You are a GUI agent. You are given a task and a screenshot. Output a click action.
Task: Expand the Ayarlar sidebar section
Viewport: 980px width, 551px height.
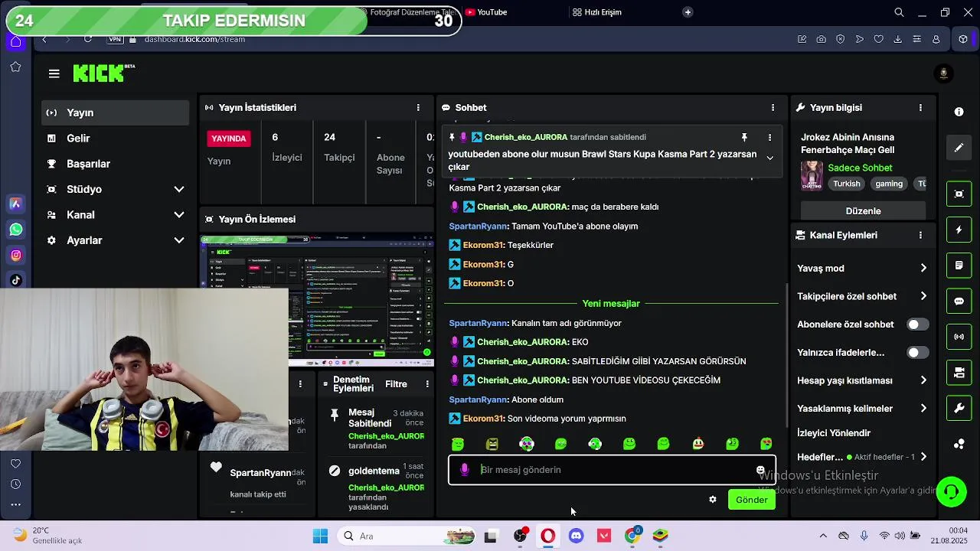(x=179, y=240)
